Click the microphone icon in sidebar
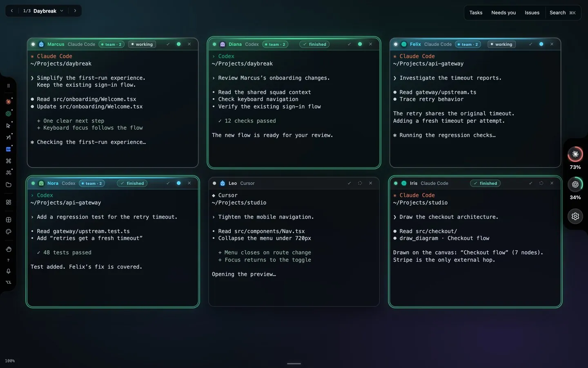Screen dimensions: 588x368 coord(8,271)
